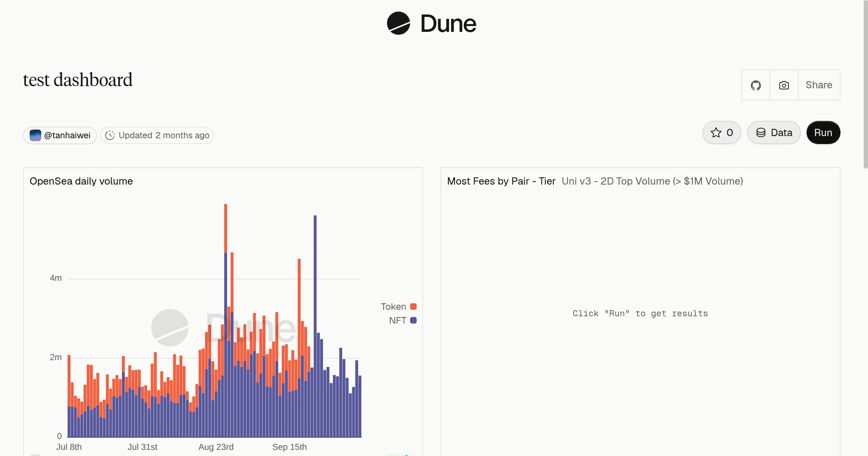Click the Aug 23rd x-axis label

216,447
